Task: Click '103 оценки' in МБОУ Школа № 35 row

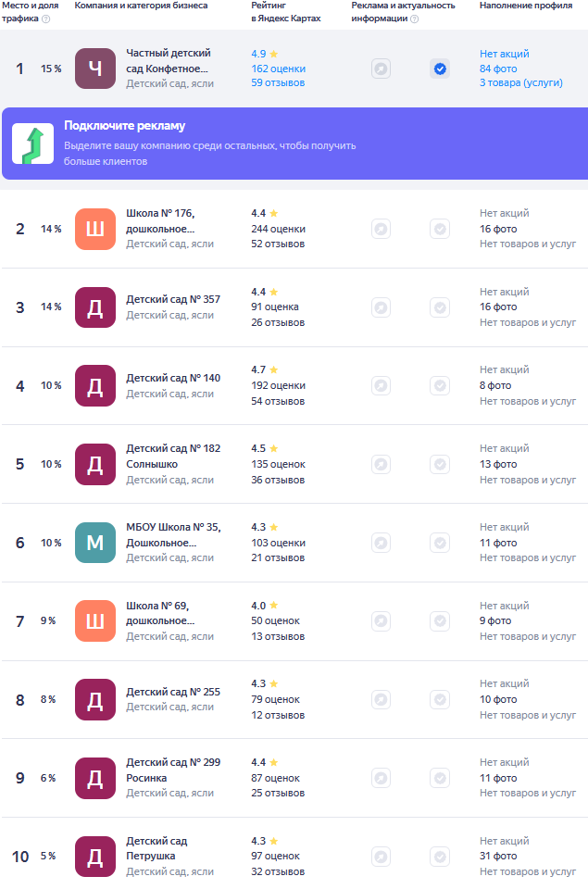Action: pyautogui.click(x=279, y=544)
